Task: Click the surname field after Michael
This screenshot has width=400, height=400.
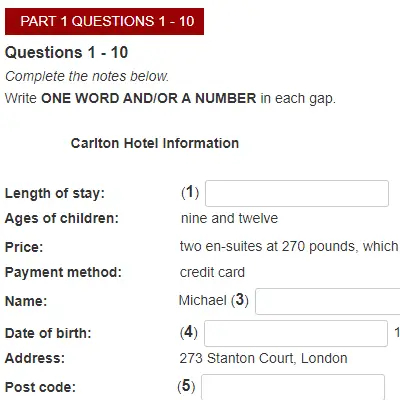Action: 328,301
